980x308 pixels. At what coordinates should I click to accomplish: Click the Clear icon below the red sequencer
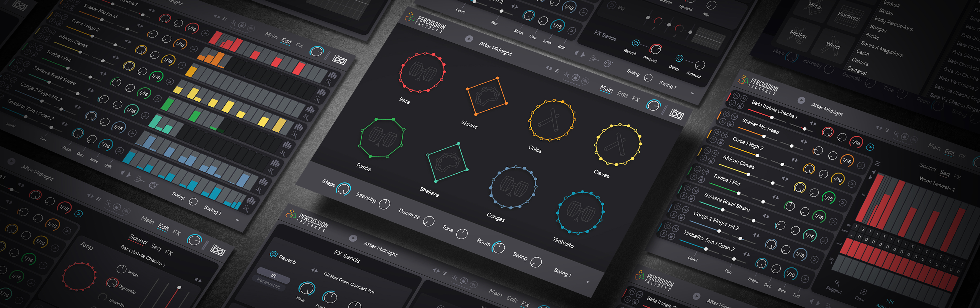(x=864, y=292)
